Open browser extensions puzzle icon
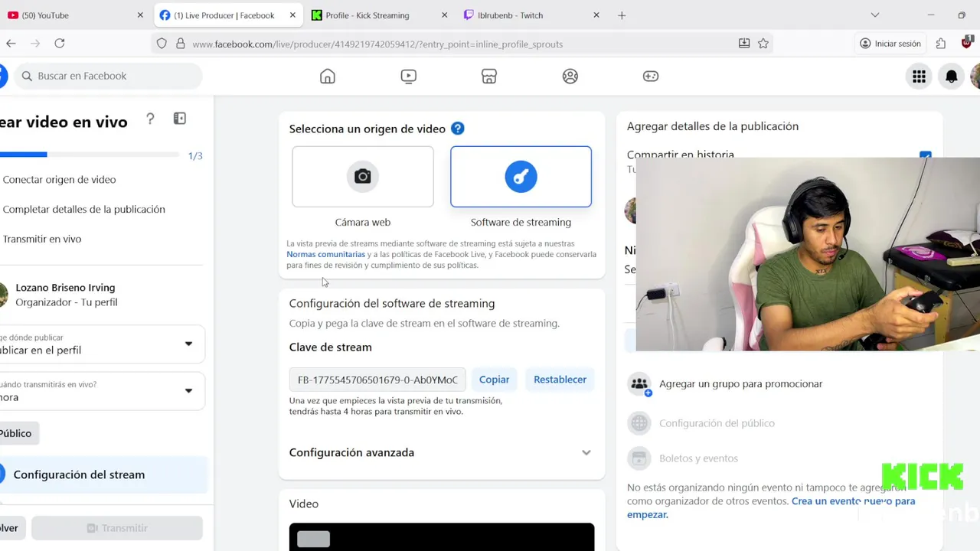 tap(941, 44)
